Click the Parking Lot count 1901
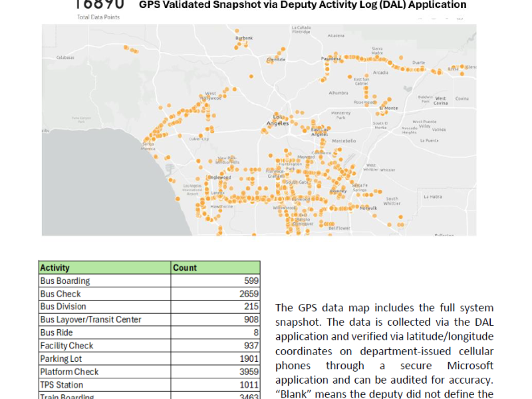Screen dimensions: 532x399 247,358
